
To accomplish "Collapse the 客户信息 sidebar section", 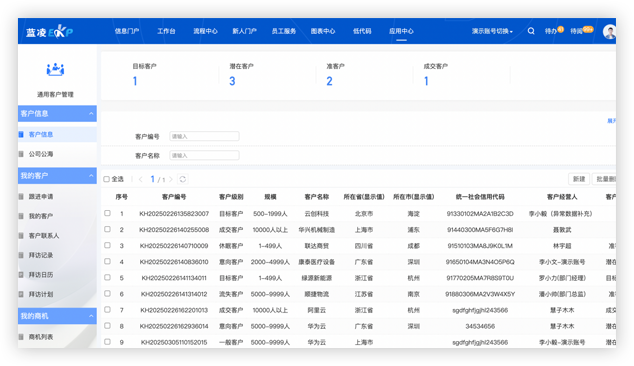I will [91, 114].
